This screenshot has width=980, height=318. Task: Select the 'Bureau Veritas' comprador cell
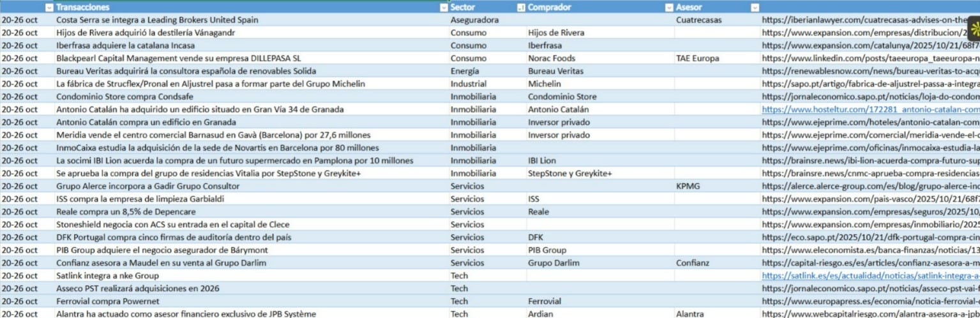pyautogui.click(x=600, y=71)
